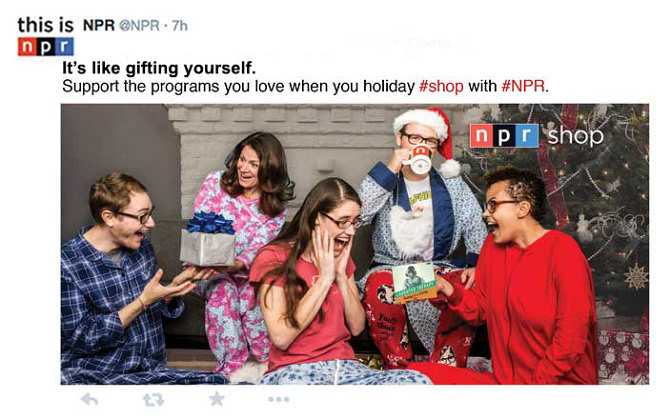Click the 'this is' text above avatar
The height and width of the screenshot is (419, 670).
(45, 25)
